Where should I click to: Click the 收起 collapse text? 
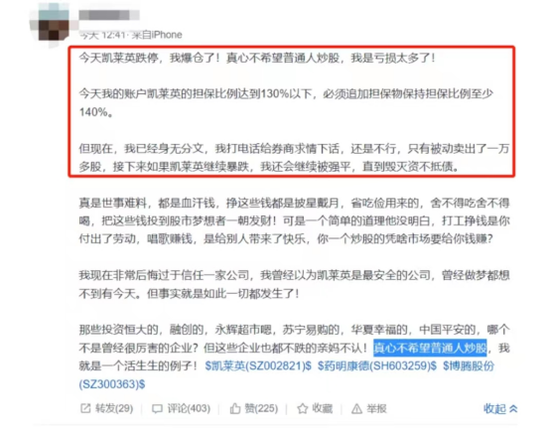coord(495,408)
